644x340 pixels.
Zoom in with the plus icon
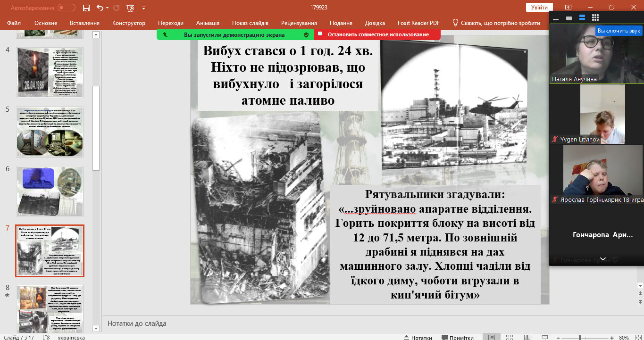click(612, 338)
